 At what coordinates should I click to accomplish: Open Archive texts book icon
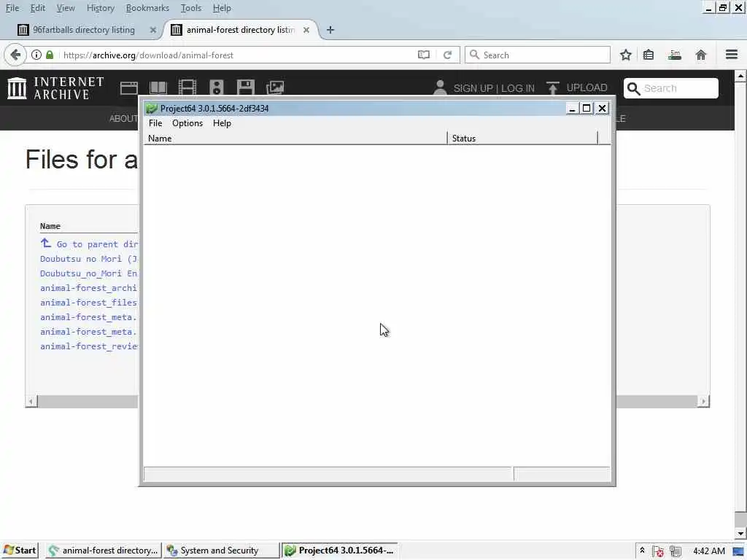[158, 88]
